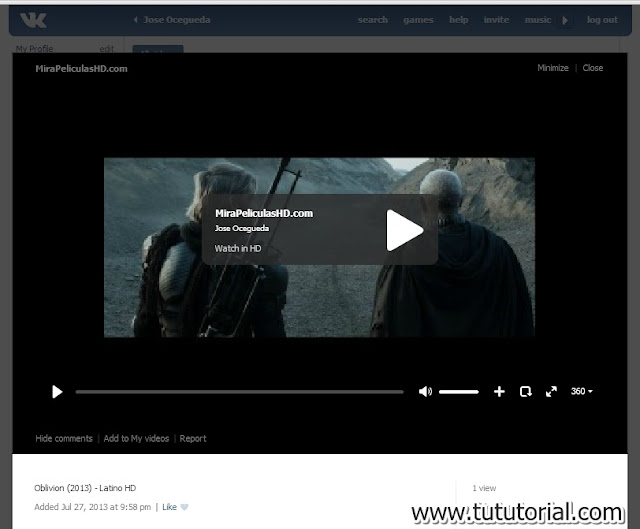Toggle the pop-out player window icon
The image size is (640, 529).
tap(526, 392)
